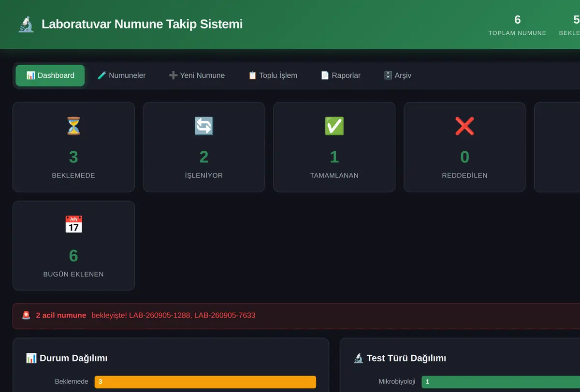Click the '2 acil numune' alert text
580x392 pixels.
click(61, 315)
